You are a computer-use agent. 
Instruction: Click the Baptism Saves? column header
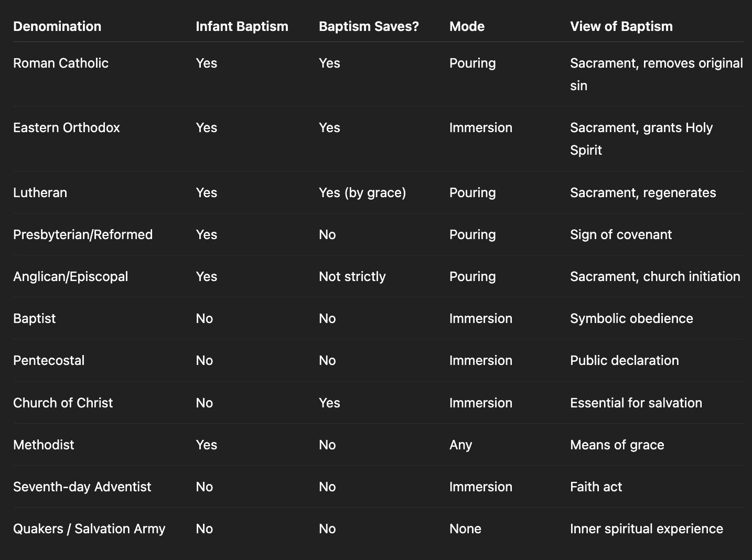pyautogui.click(x=369, y=26)
